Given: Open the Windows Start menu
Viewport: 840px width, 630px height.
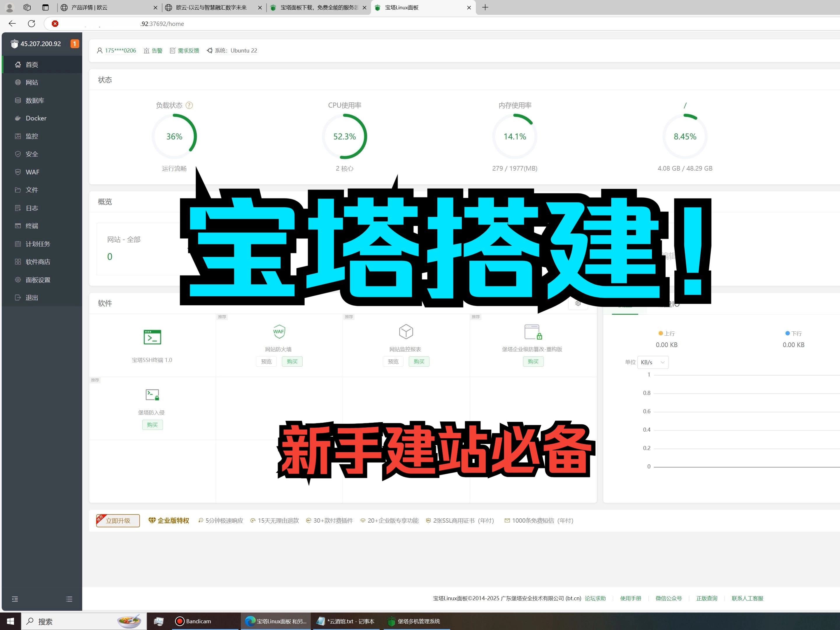Looking at the screenshot, I should (x=10, y=621).
